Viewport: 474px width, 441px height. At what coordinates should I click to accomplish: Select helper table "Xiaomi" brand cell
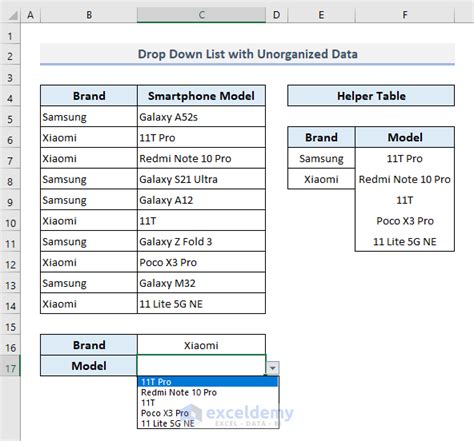[x=321, y=179]
